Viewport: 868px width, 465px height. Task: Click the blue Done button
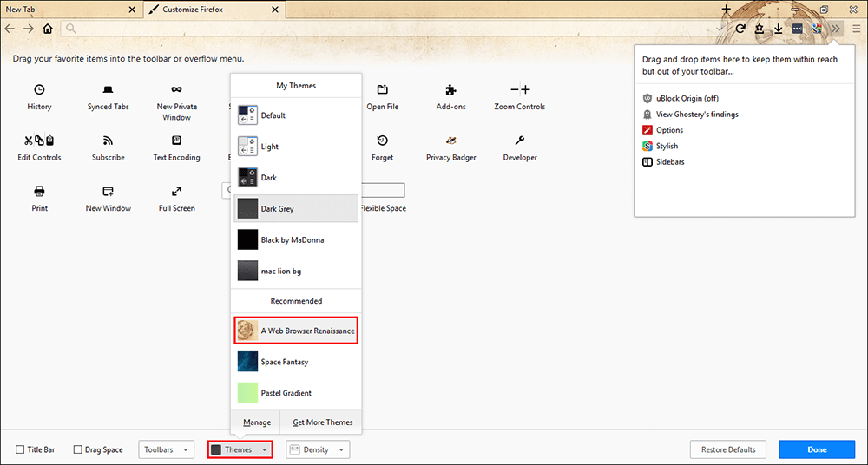(817, 449)
